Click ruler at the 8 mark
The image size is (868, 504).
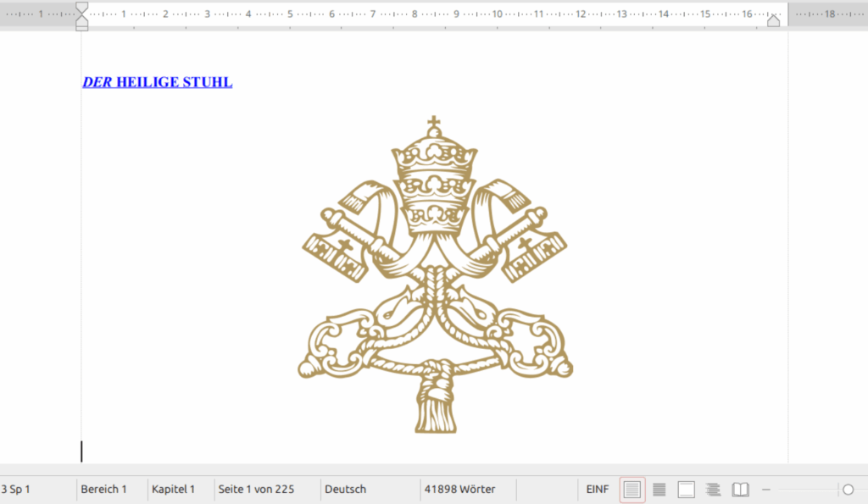[414, 14]
